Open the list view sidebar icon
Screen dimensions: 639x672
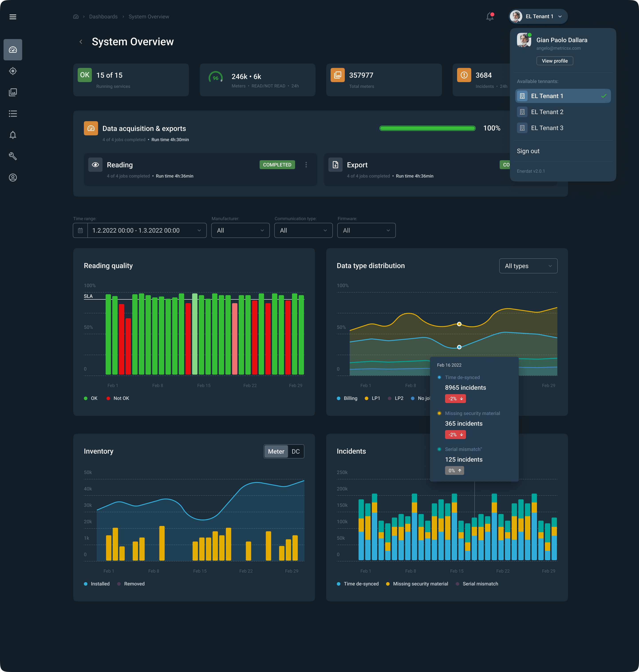(x=13, y=113)
